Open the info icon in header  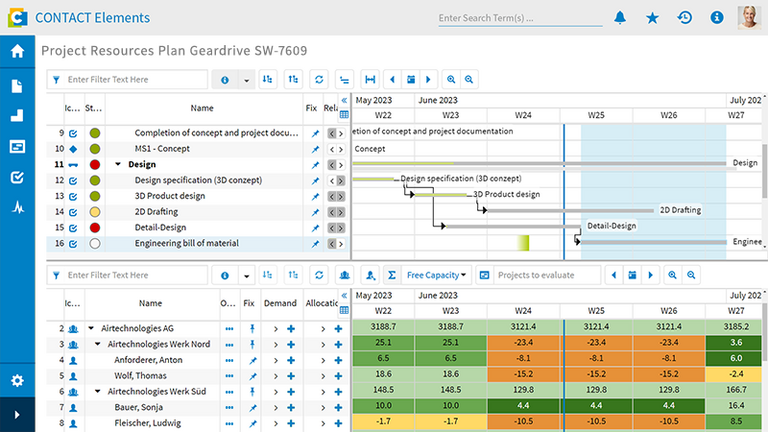click(x=717, y=18)
